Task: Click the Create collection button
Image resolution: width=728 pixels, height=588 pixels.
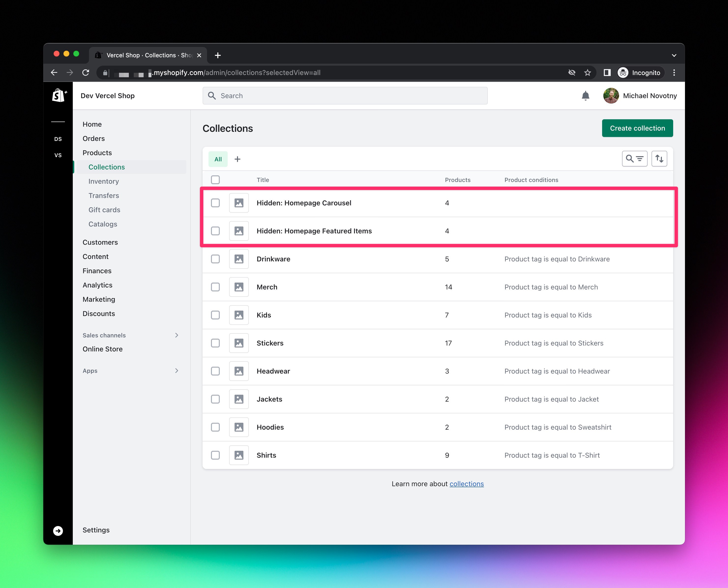Action: pos(637,128)
